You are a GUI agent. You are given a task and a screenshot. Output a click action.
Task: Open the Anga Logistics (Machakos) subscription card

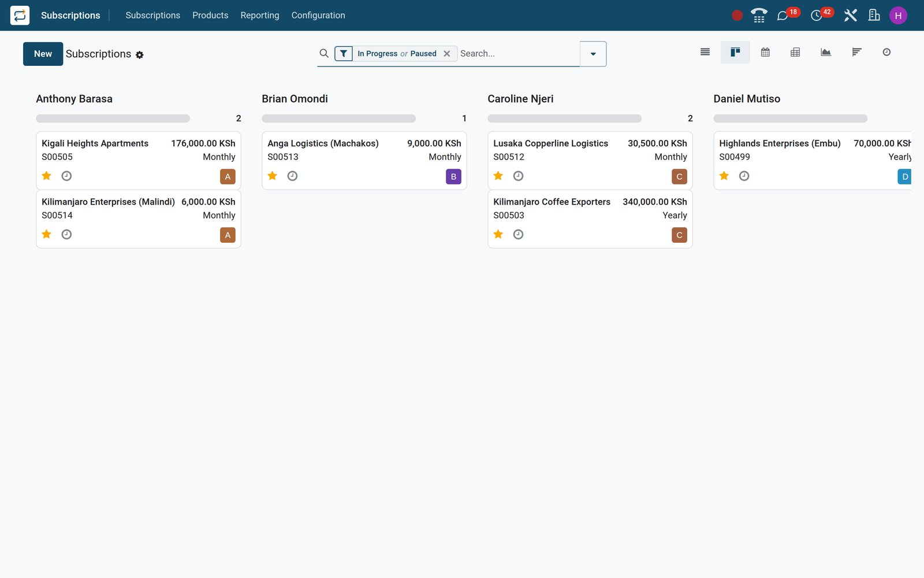click(x=364, y=160)
